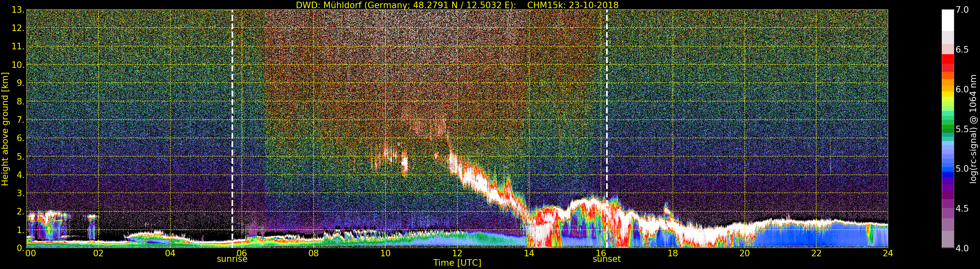The image size is (980, 269).
Task: Click the '8.' height axis tick label
Action: click(21, 102)
